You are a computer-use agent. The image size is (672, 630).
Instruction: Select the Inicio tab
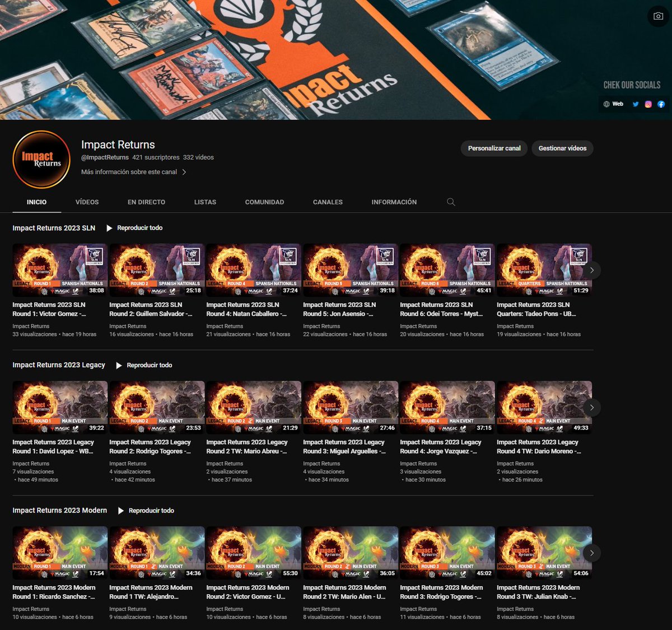pos(36,202)
